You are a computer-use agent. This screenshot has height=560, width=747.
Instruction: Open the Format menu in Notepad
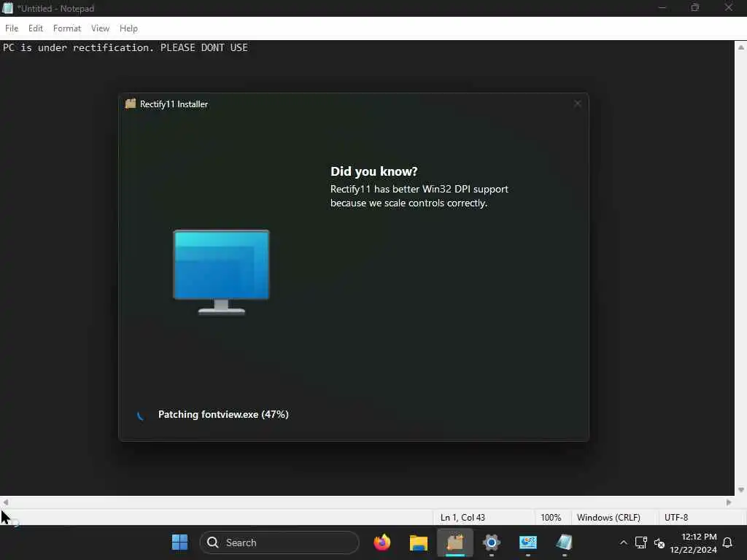click(x=66, y=28)
